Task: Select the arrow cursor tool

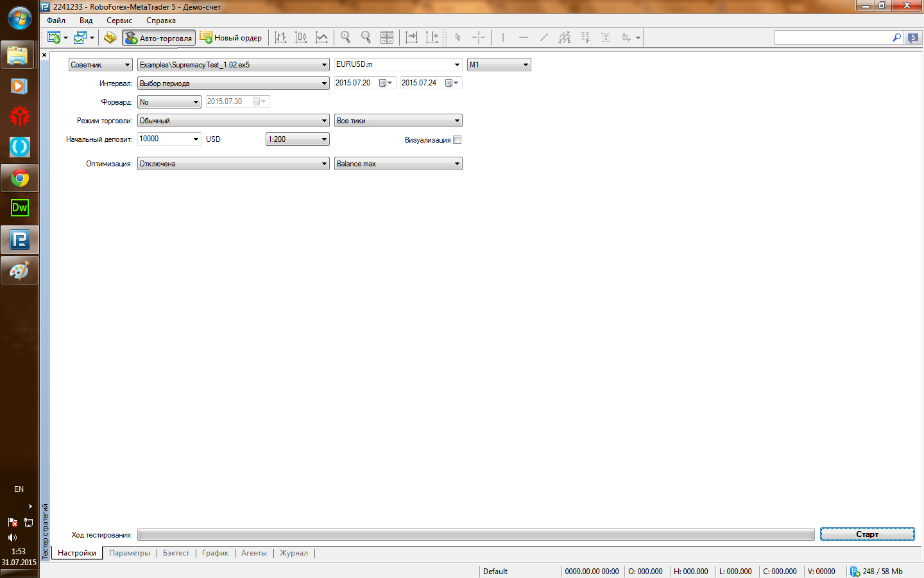Action: [x=458, y=38]
